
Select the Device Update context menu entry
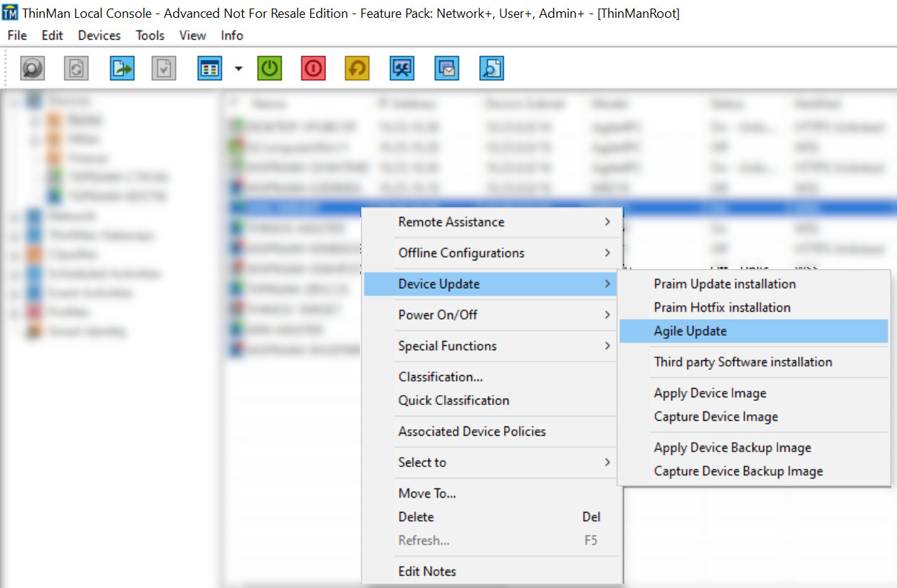click(492, 284)
